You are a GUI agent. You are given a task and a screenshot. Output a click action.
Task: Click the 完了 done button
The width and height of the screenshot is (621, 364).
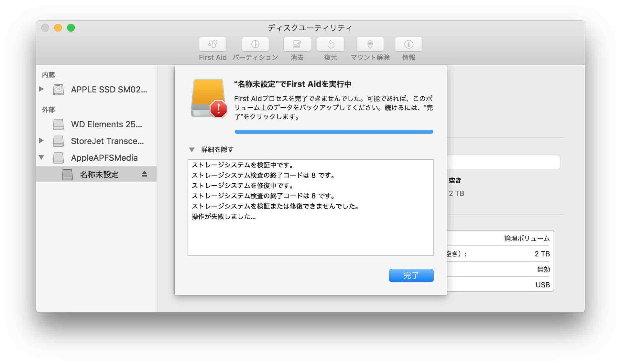[x=411, y=275]
